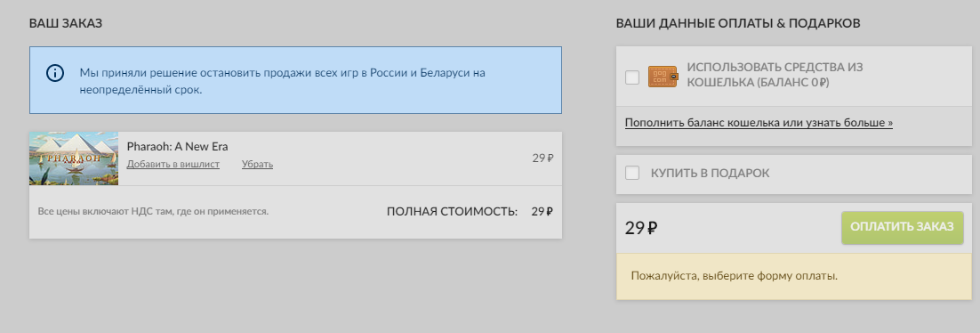Click the Pharaoh: A New Era title
This screenshot has width=980, height=333.
pyautogui.click(x=178, y=147)
